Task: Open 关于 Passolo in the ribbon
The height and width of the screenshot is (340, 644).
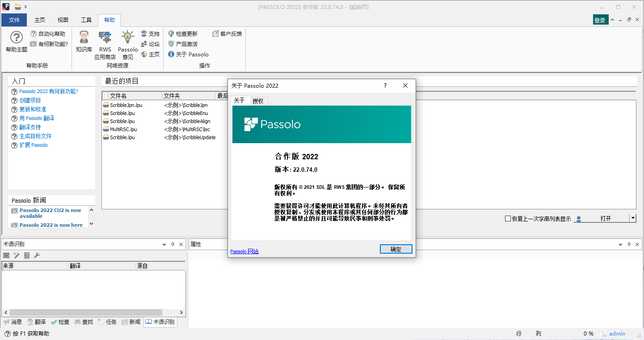Action: pyautogui.click(x=188, y=54)
